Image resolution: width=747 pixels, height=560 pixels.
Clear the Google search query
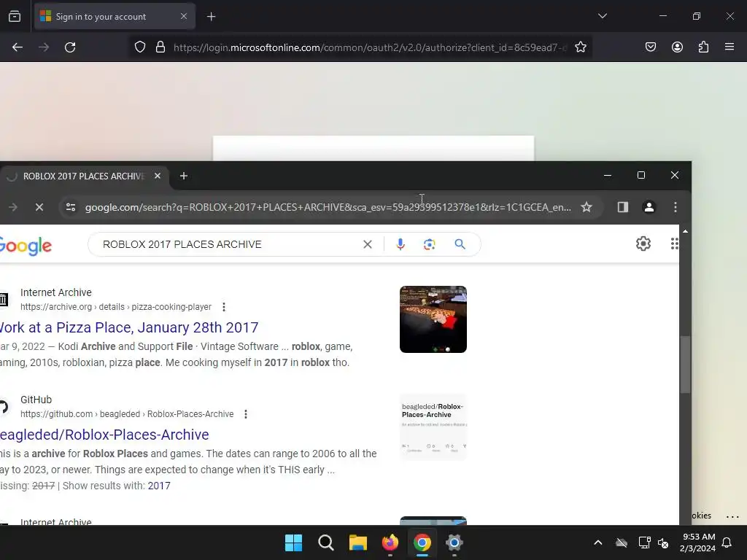pos(368,244)
